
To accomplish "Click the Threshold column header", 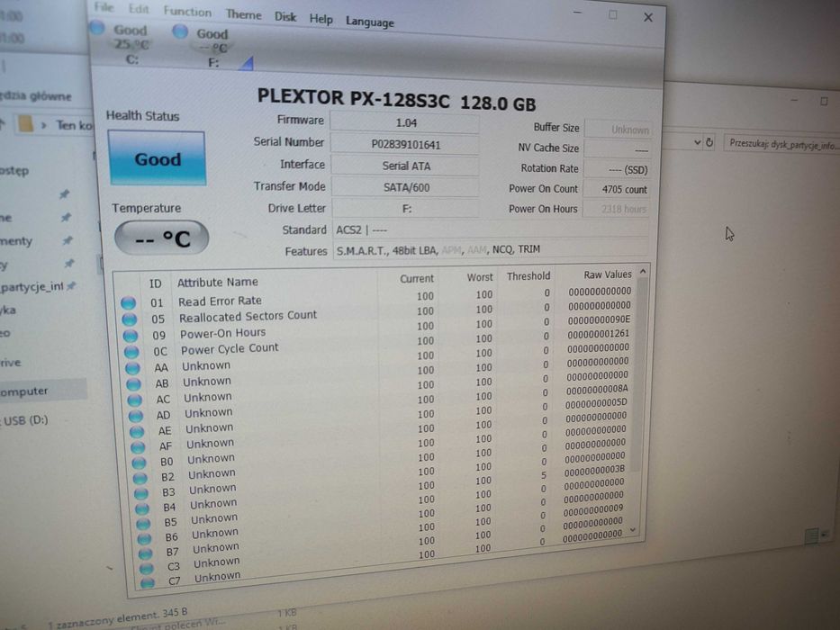I will click(x=528, y=276).
